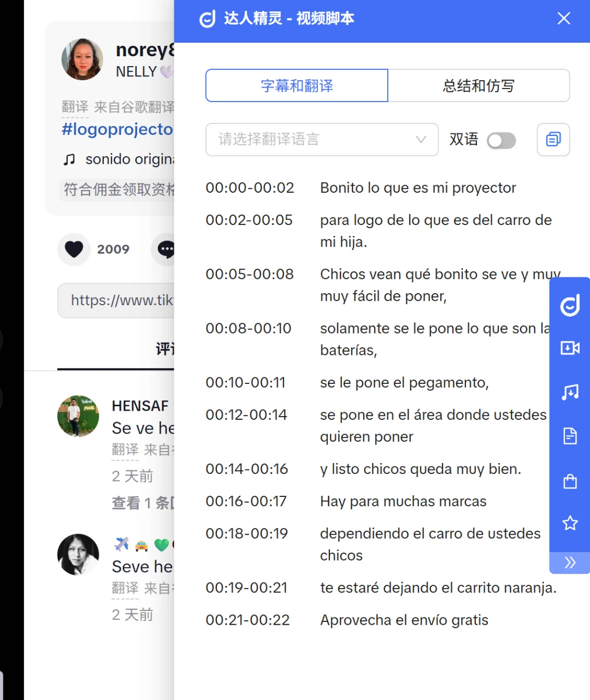Click the heart icon showing 2009 likes
This screenshot has height=700, width=590.
74,250
